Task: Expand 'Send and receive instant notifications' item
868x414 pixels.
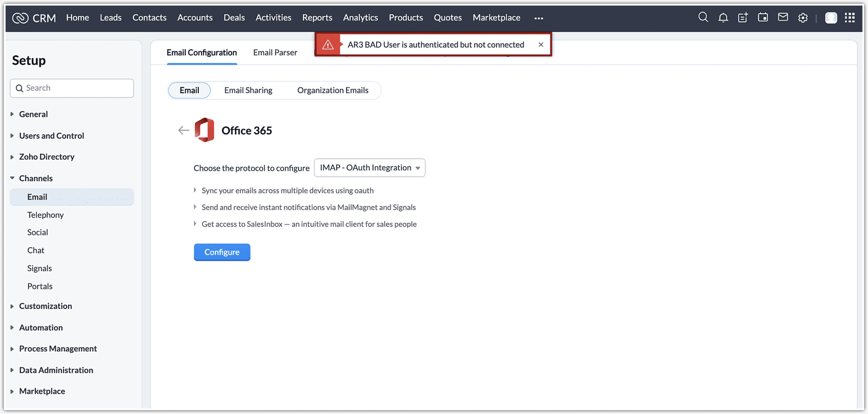Action: click(195, 207)
